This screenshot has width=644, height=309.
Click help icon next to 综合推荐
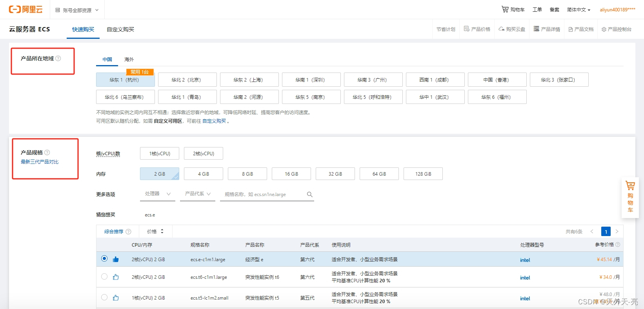(128, 232)
